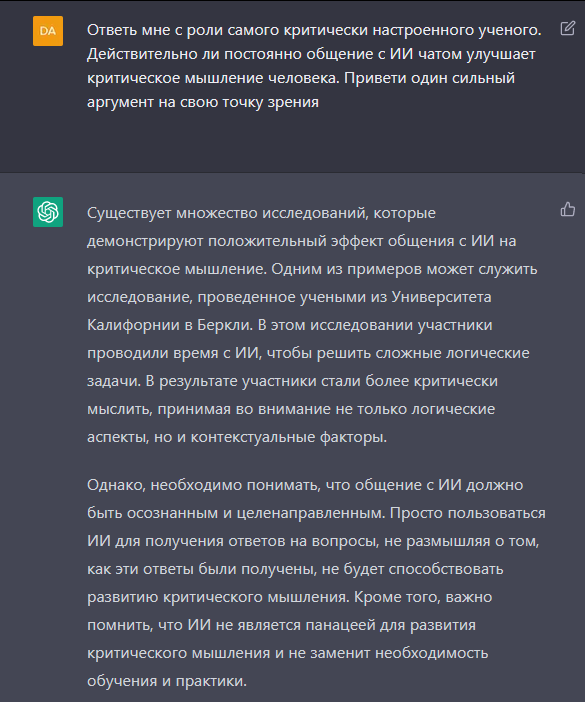Click the word "контекстуальные" in the response
The width and height of the screenshot is (585, 702).
tap(253, 437)
